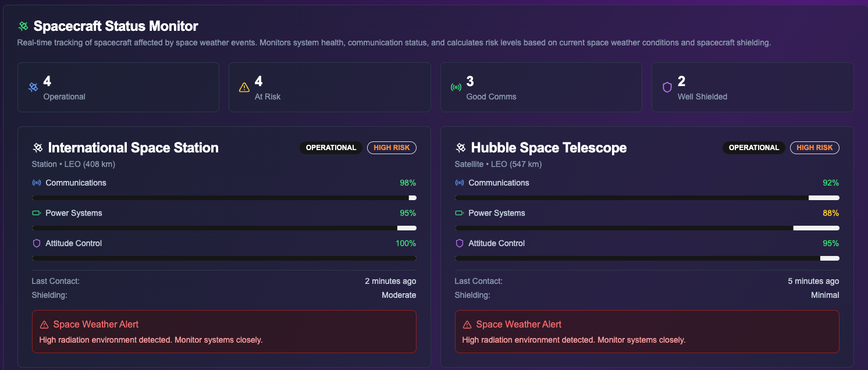This screenshot has width=868, height=370.
Task: Click 'Satellite • LEO (547 km)' text
Action: [x=498, y=164]
